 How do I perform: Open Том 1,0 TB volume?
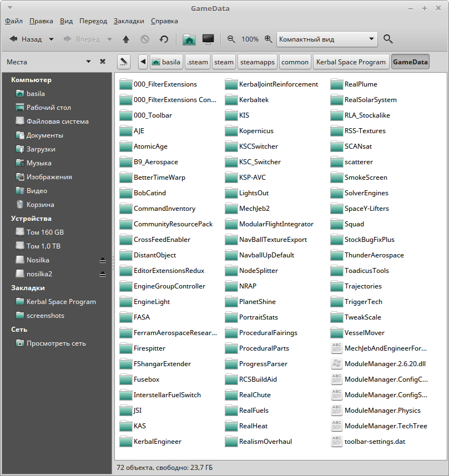coord(38,246)
